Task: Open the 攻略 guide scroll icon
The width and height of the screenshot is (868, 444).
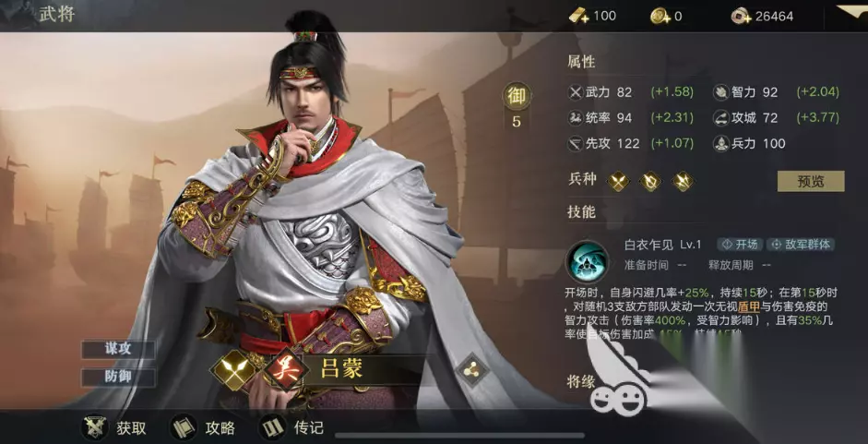Action: 184,427
